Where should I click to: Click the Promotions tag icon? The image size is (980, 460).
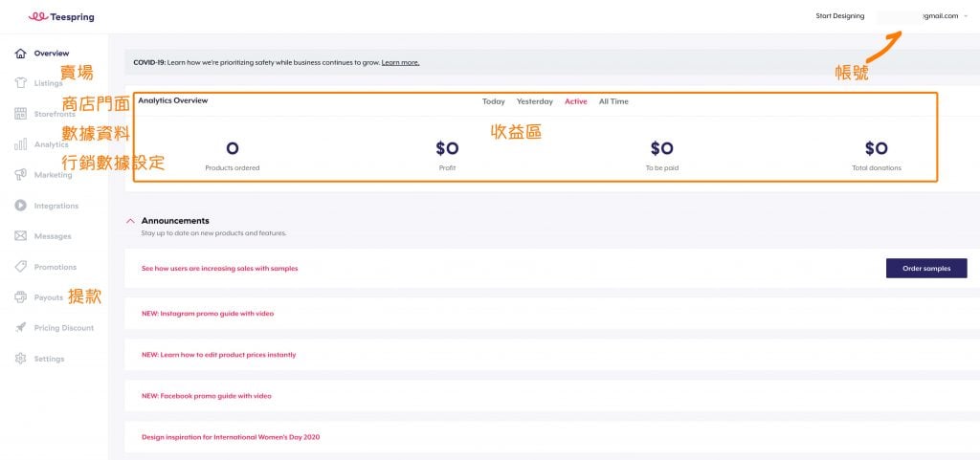(21, 267)
